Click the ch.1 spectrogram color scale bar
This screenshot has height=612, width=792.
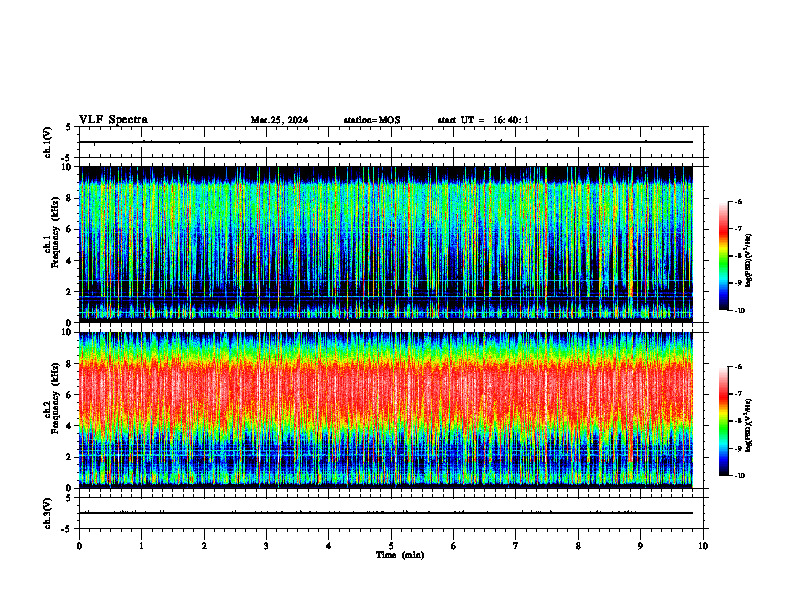(724, 256)
